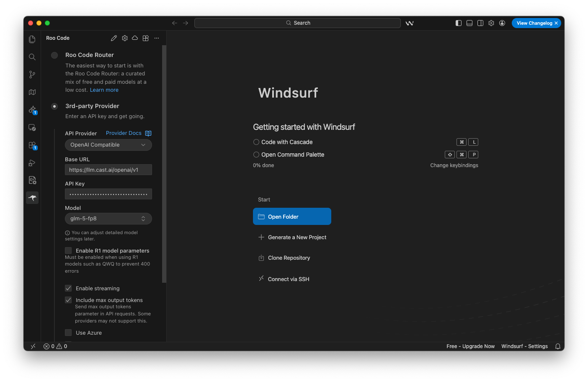Toggle the bottom panel layout icon
Viewport: 588px width, 382px height.
click(x=469, y=23)
